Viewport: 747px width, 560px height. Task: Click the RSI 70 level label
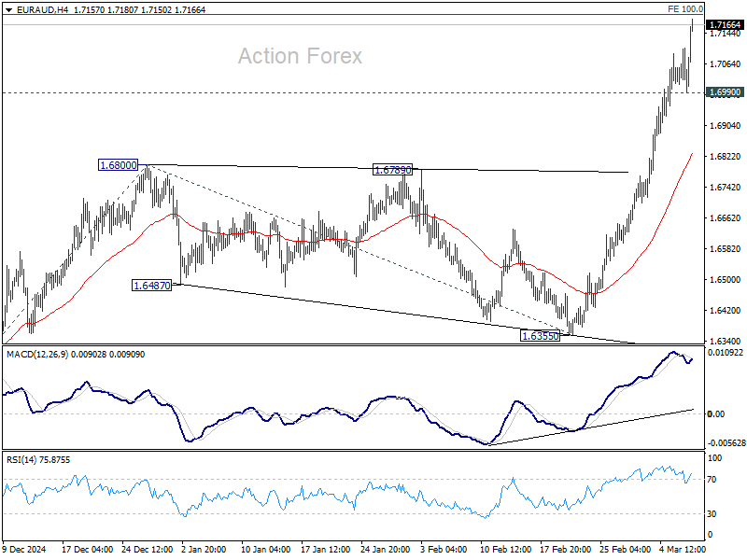pyautogui.click(x=712, y=480)
